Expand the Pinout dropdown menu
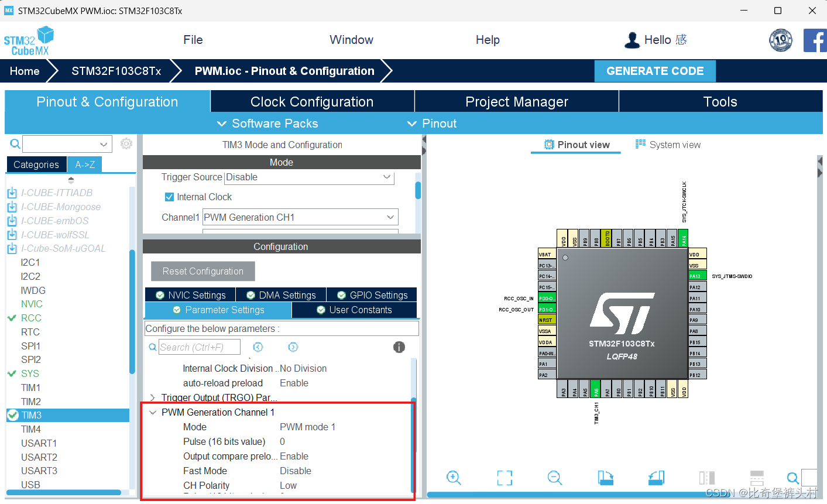827x504 pixels. [432, 124]
